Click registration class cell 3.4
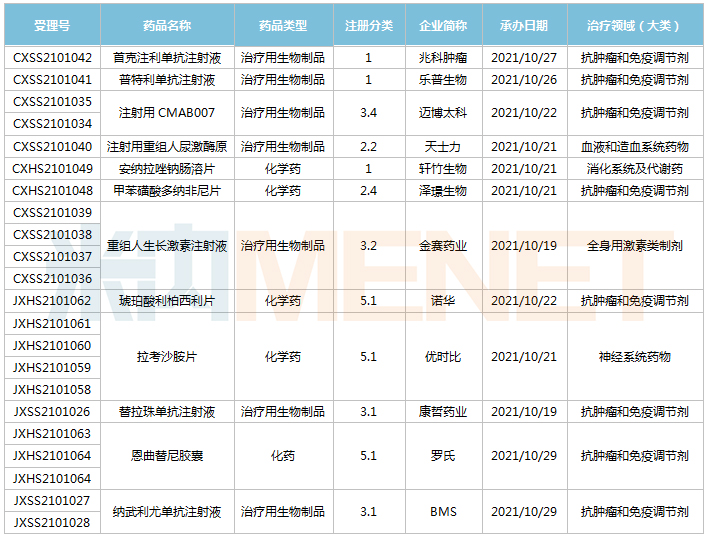708x537 pixels. [369, 113]
